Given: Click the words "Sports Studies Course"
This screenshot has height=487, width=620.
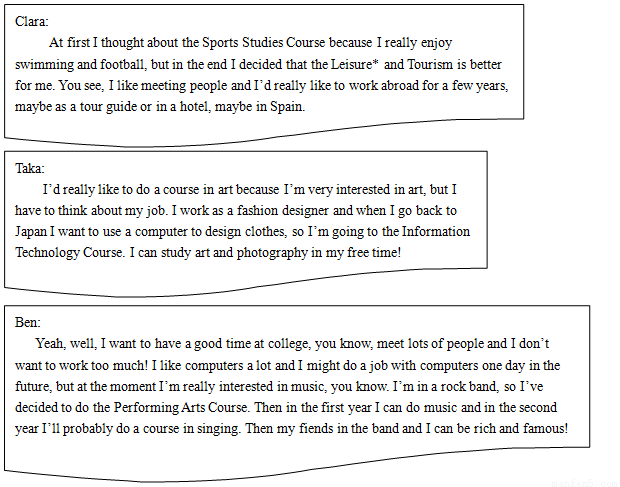Looking at the screenshot, I should coord(264,42).
